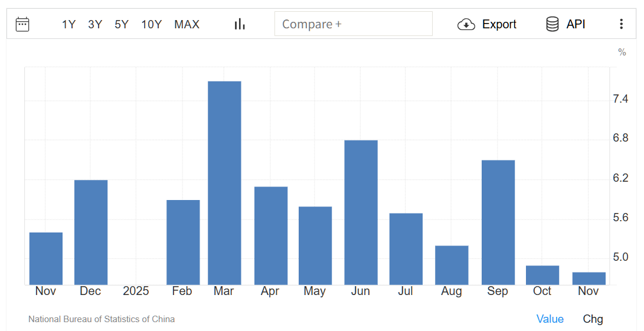This screenshot has height=331, width=644.
Task: Click the API text label
Action: point(576,24)
